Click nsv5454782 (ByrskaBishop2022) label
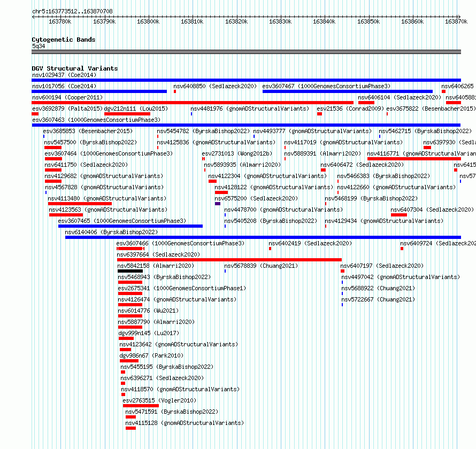Screen dimensions: 476x449 [x=203, y=131]
